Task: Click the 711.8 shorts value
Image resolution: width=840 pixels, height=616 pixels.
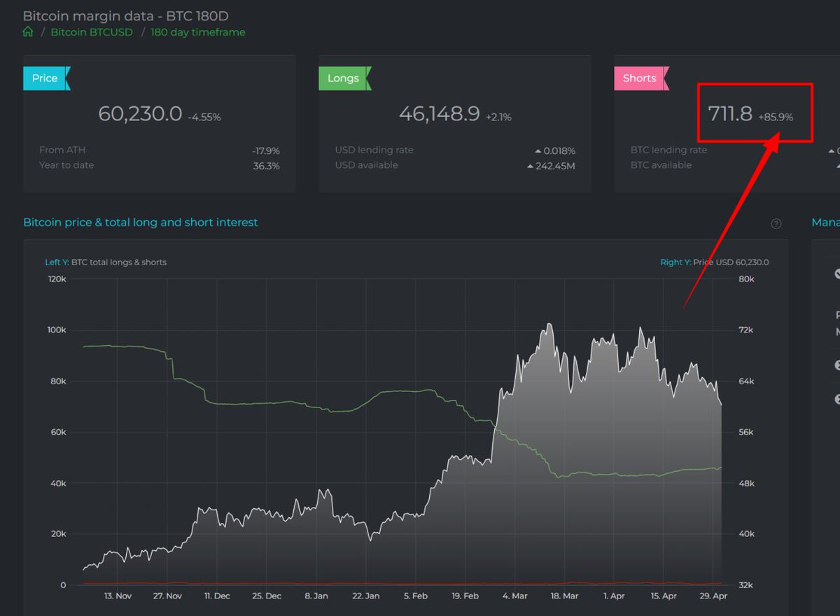Action: coord(730,114)
